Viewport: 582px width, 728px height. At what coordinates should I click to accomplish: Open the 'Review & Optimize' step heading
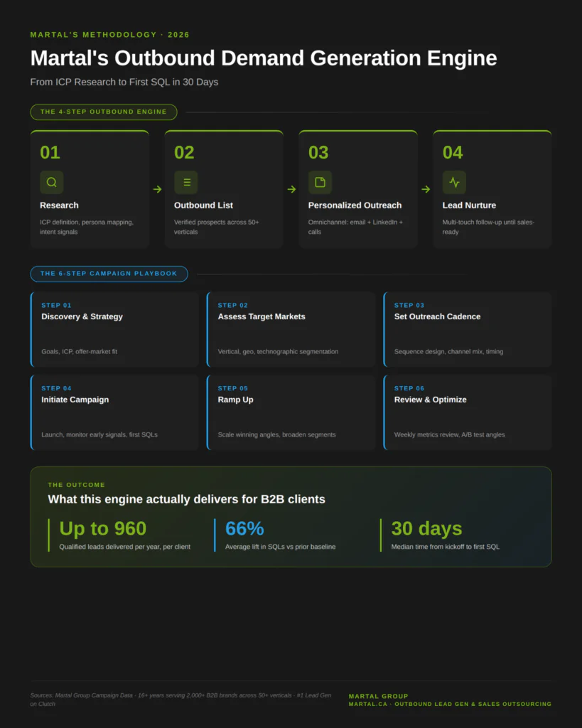tap(430, 400)
